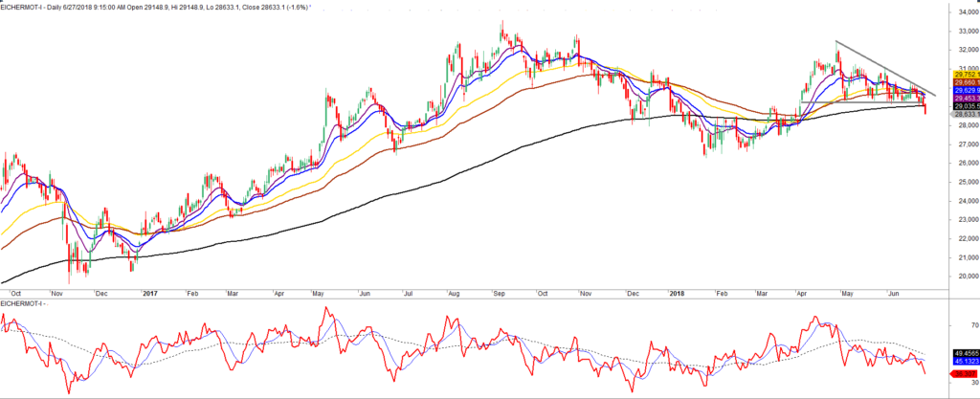Click the EICHERMOT-I indicator pane title
The width and height of the screenshot is (980, 399).
24,303
